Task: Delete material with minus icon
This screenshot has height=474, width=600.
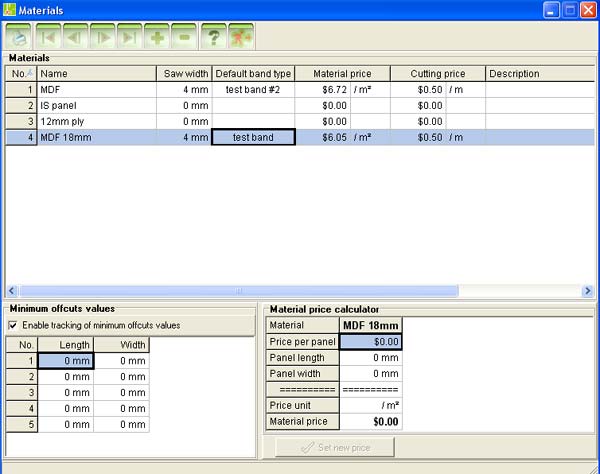Action: click(x=184, y=36)
